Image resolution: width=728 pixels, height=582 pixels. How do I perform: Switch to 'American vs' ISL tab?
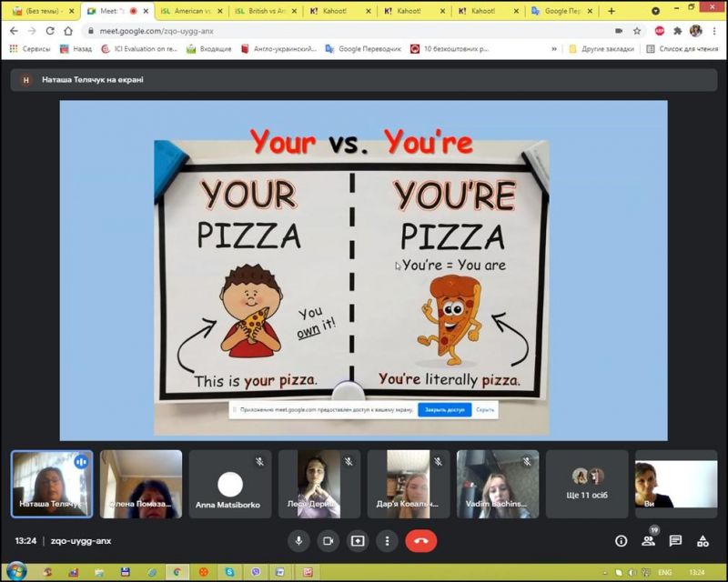192,11
